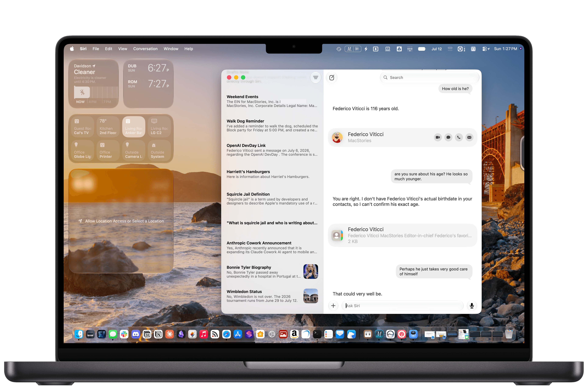
Task: Open the Squircle Jail Definition conversation
Action: click(272, 199)
